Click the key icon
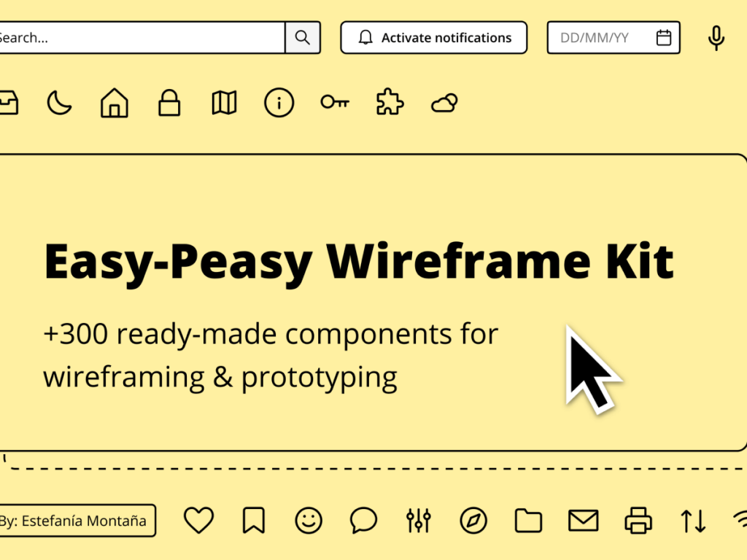This screenshot has width=747, height=560. 334,103
